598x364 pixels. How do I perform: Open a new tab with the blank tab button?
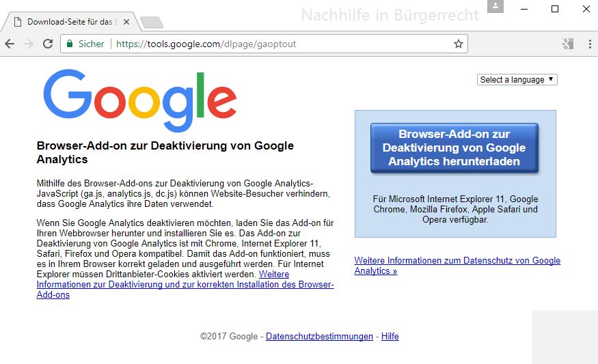tap(152, 23)
